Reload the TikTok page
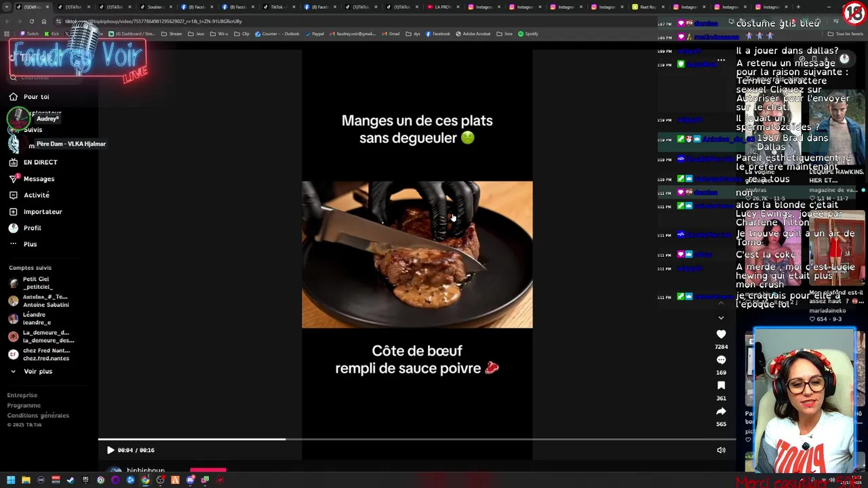Screen dimensions: 868x488 (31, 21)
